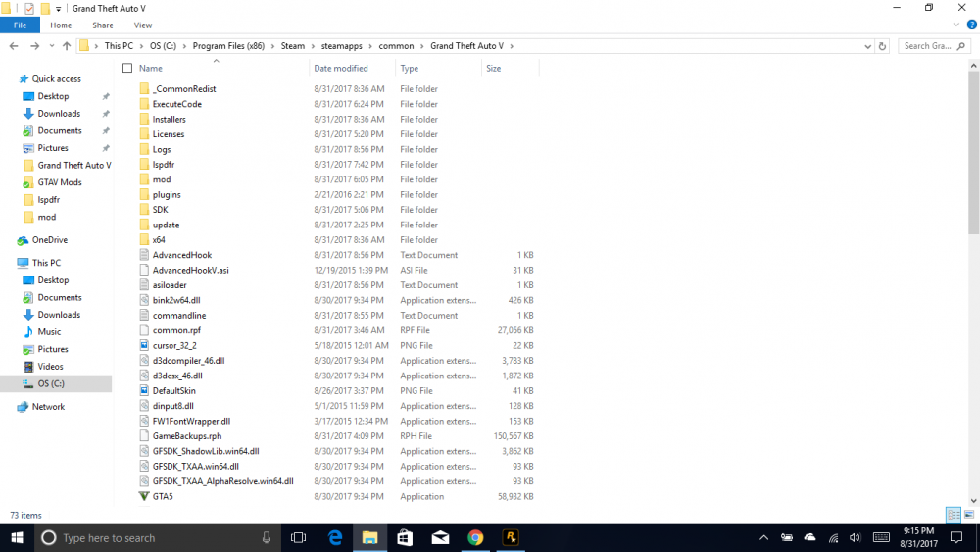Switch to details view layout icon
980x552 pixels.
click(x=954, y=515)
